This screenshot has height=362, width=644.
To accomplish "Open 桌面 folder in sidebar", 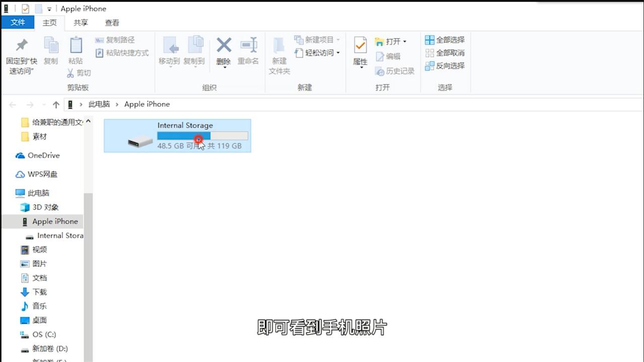I will (34, 320).
